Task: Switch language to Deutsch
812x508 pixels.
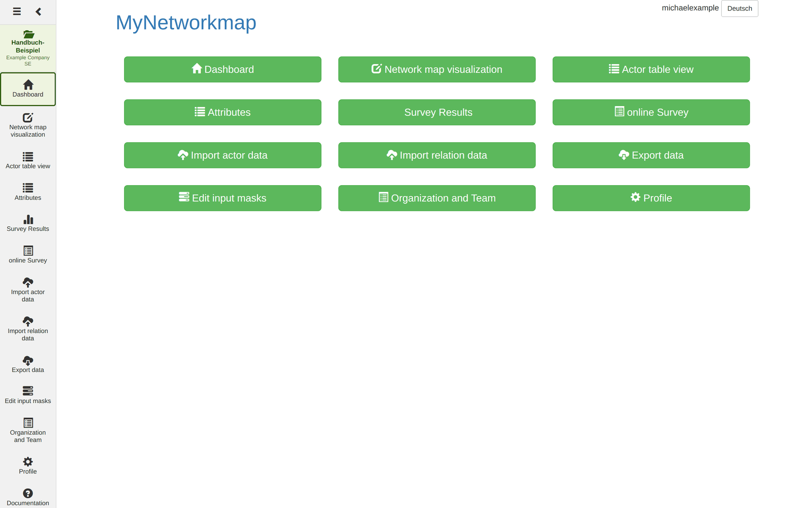Action: click(x=739, y=9)
